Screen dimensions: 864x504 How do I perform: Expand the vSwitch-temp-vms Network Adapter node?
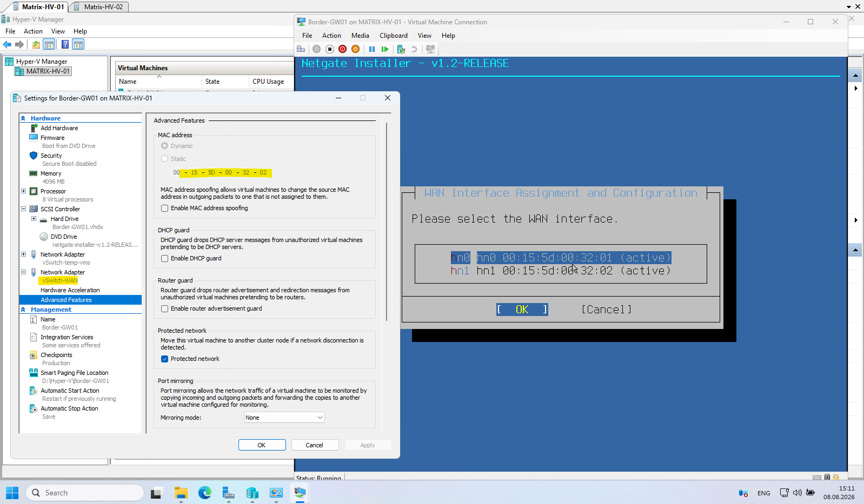[x=23, y=254]
